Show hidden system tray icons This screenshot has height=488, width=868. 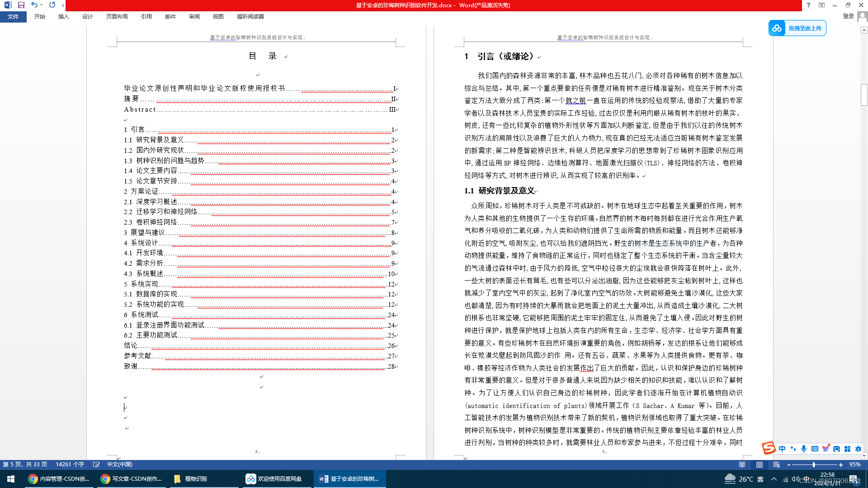coord(774,479)
